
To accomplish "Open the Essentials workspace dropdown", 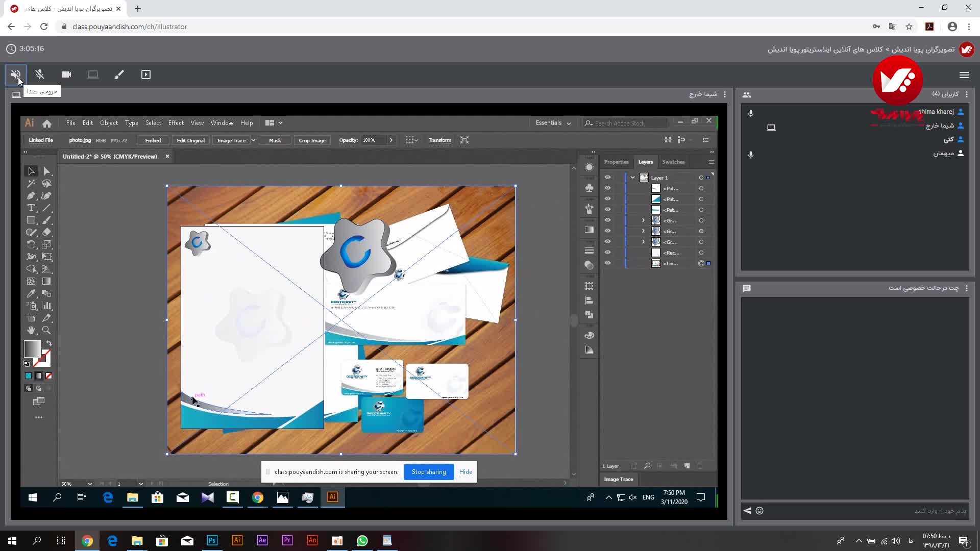I will (553, 123).
